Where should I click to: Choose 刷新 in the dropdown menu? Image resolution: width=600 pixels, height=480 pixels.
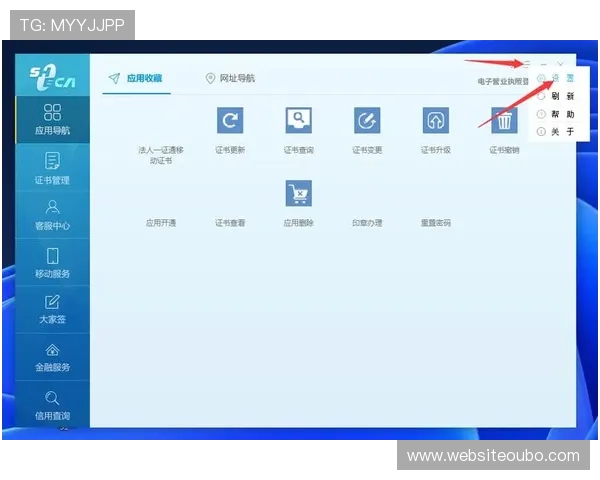click(556, 96)
